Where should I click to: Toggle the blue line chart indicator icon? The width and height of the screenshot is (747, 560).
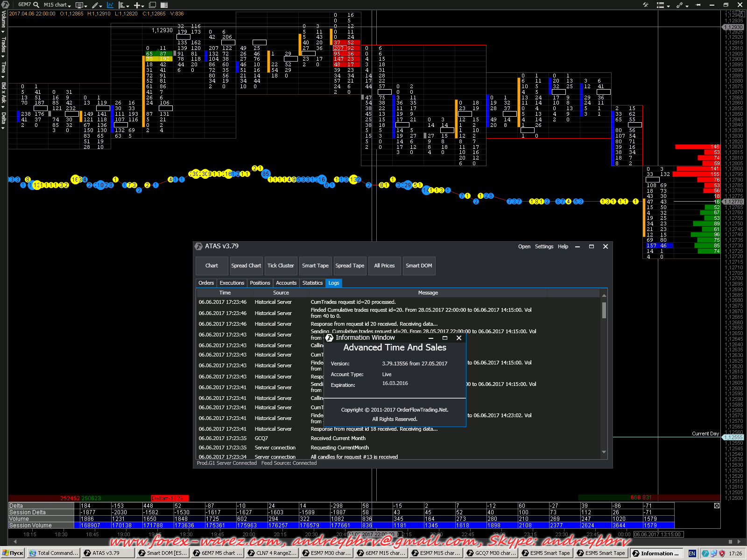[x=110, y=5]
